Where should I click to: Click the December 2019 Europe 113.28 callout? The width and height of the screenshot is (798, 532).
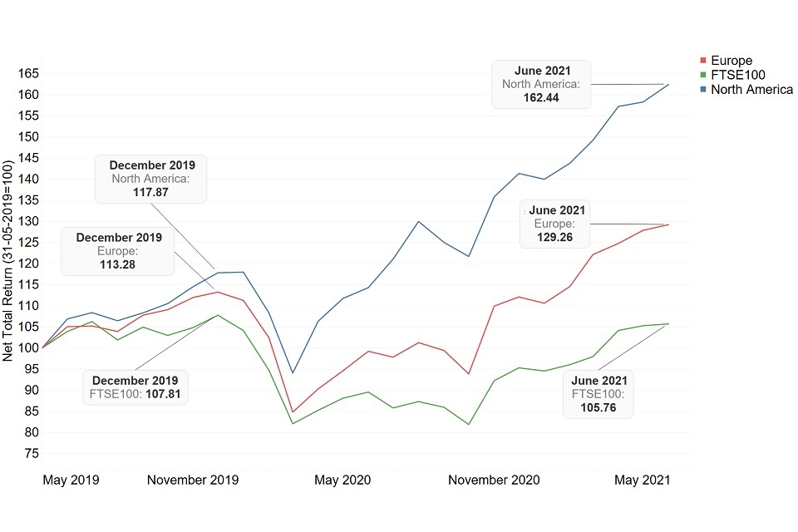click(118, 251)
